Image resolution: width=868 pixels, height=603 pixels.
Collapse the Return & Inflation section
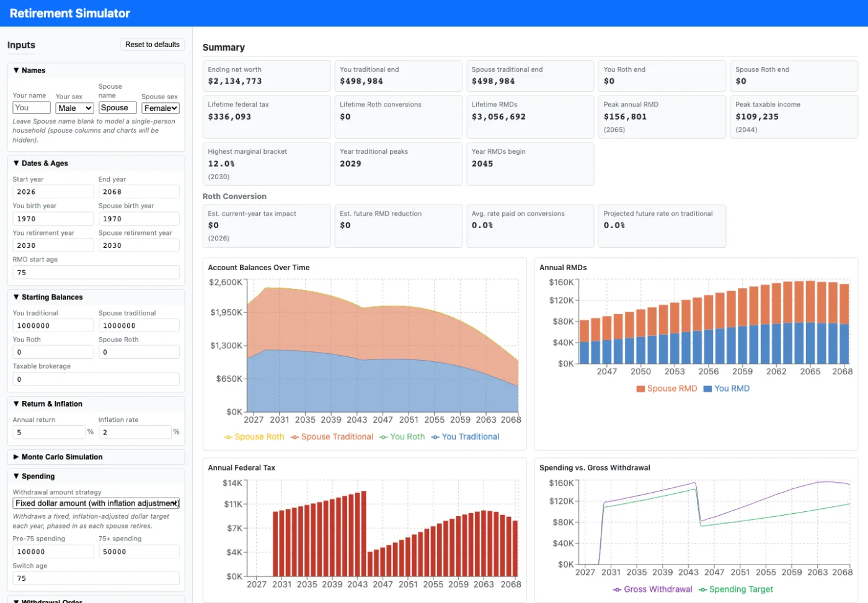(x=96, y=404)
